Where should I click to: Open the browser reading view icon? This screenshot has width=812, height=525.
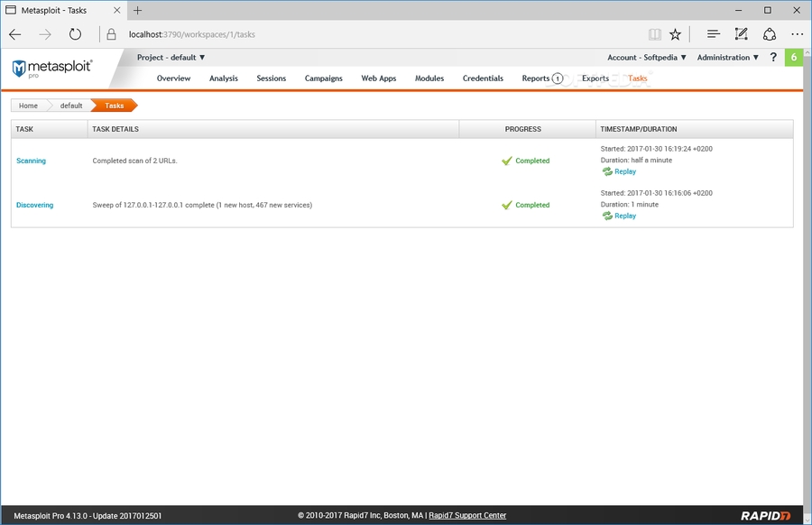point(654,34)
